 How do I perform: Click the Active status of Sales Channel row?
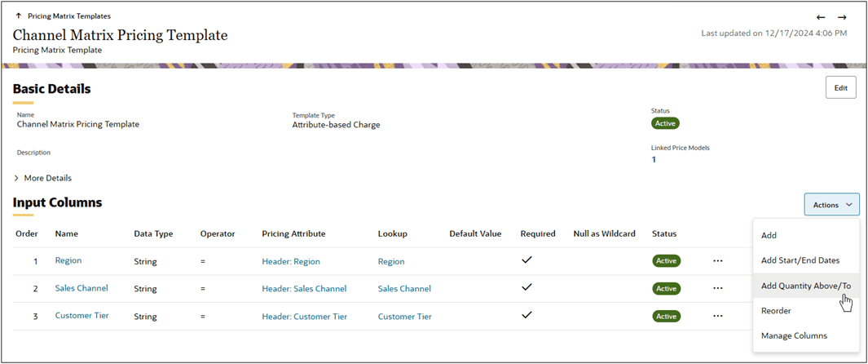(666, 289)
